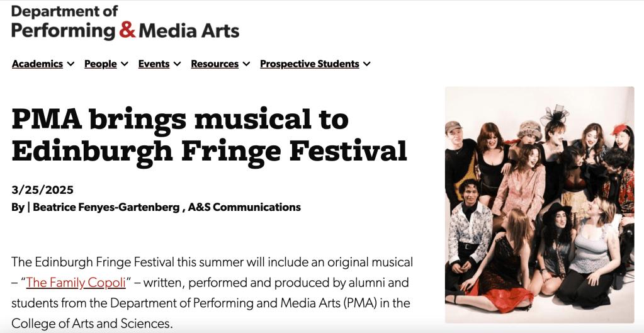Click the cast group photo
Viewport: 644px width, 333px height.
539,205
